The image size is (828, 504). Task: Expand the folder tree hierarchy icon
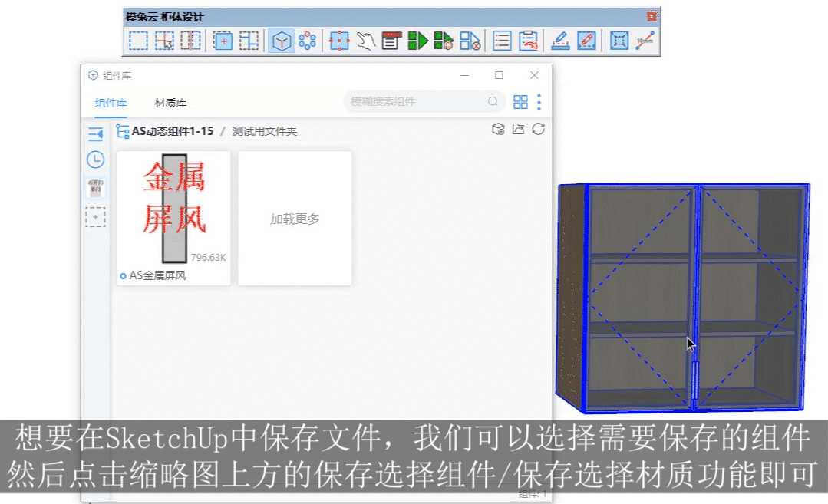tap(122, 131)
